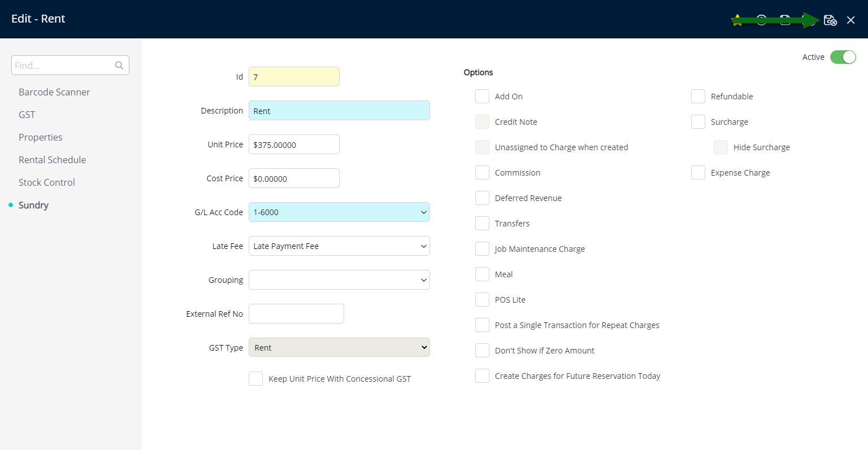Enable Create Charges for Future Reservation Today
The width and height of the screenshot is (868, 450).
click(x=482, y=376)
